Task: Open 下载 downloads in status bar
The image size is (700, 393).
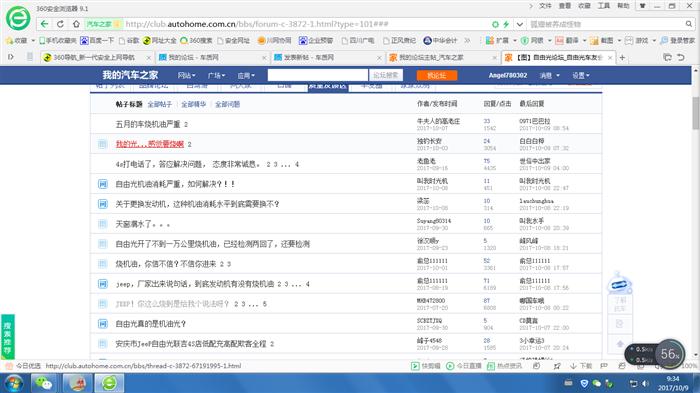Action: pos(581,366)
